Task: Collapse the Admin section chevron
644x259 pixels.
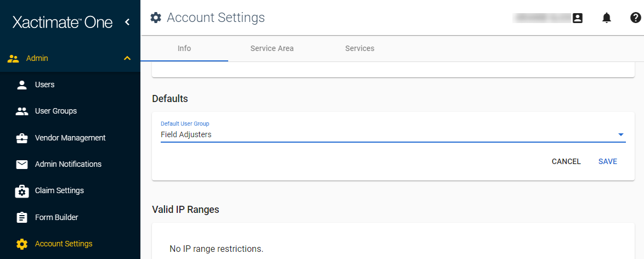Action: tap(127, 58)
